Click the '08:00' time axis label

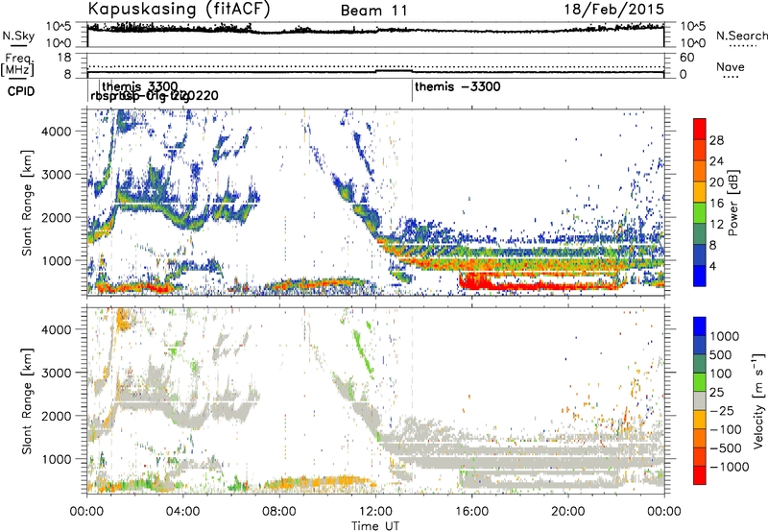279,512
